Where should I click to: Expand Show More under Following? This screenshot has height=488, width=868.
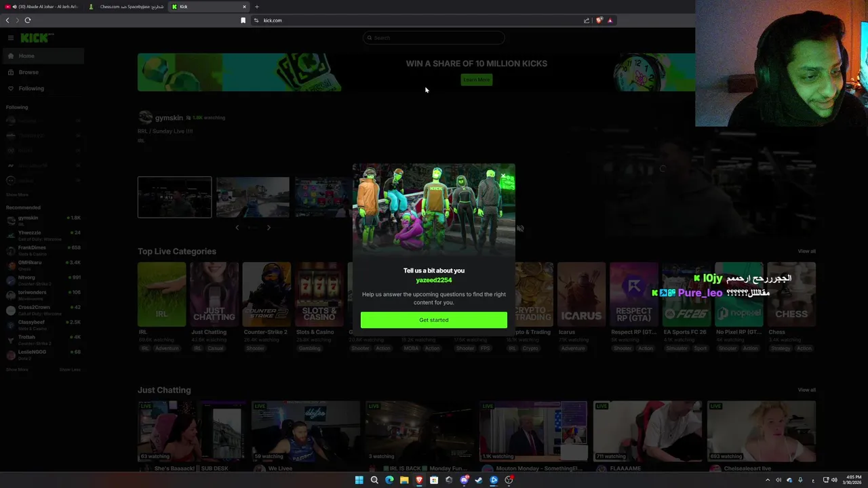17,195
